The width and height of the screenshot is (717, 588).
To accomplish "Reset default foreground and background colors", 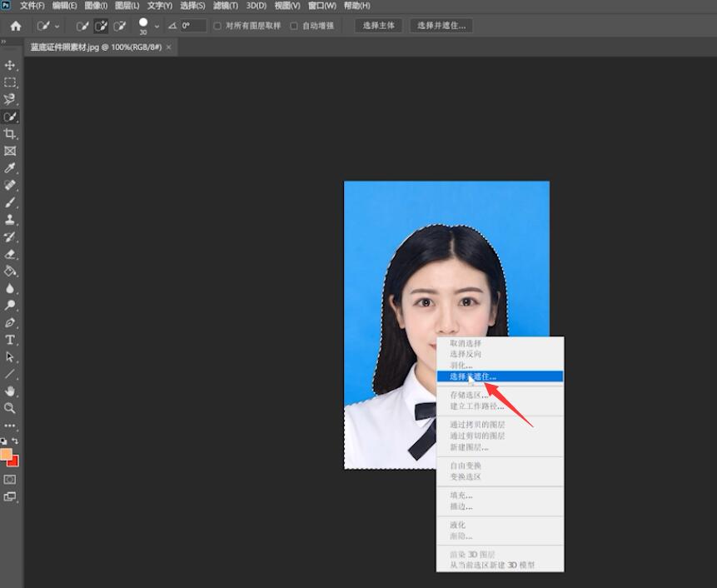I will (3, 441).
